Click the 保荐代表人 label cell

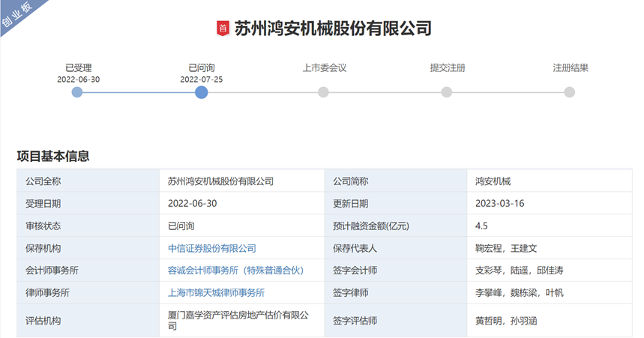(x=396, y=248)
